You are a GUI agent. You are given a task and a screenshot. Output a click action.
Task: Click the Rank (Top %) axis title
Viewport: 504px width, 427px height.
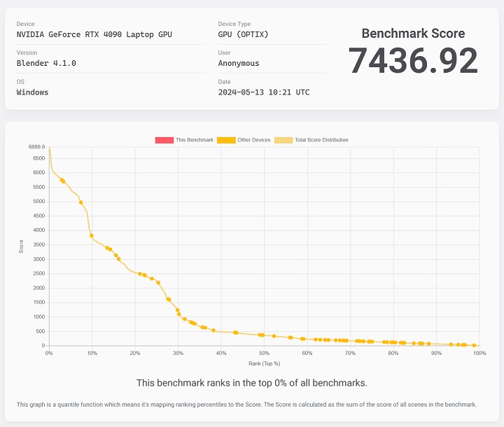tap(264, 363)
